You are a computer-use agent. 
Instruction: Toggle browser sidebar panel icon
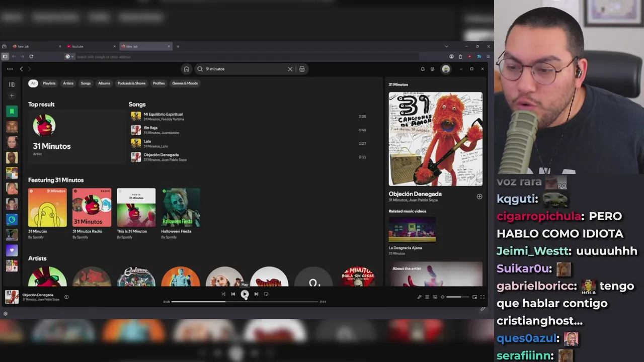(x=5, y=57)
